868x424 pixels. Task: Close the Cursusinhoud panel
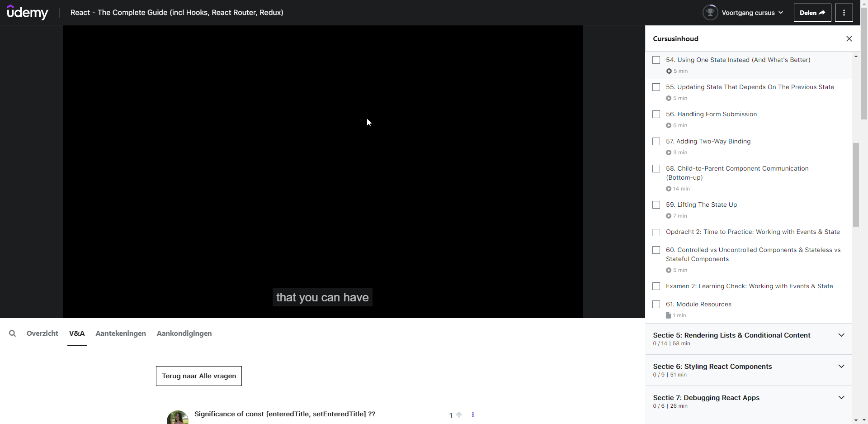(x=849, y=39)
